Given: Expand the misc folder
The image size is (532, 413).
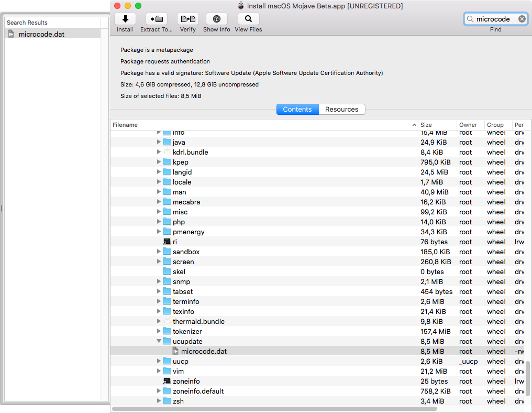Looking at the screenshot, I should tap(159, 212).
